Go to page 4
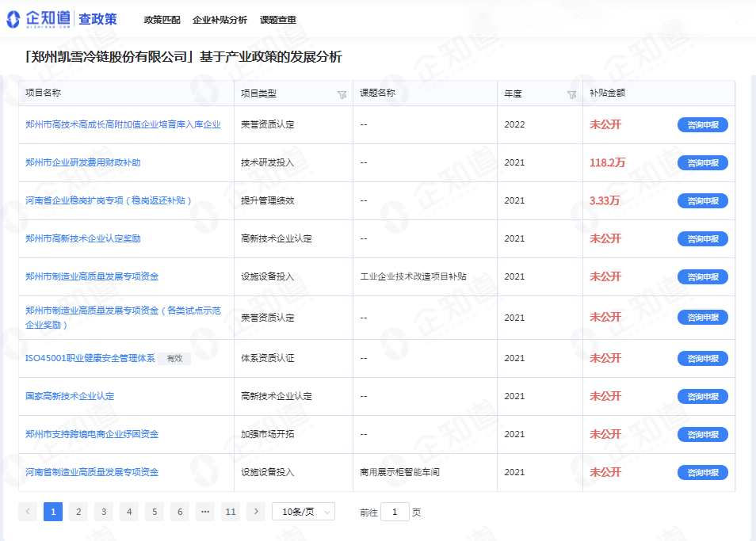 [x=129, y=512]
